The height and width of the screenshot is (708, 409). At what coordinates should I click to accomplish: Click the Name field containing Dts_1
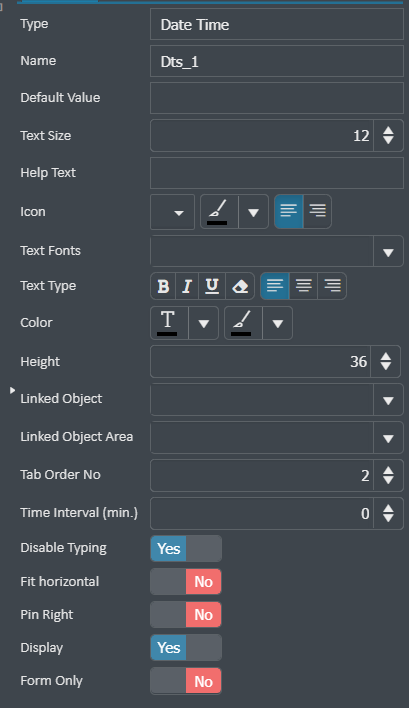(x=277, y=61)
